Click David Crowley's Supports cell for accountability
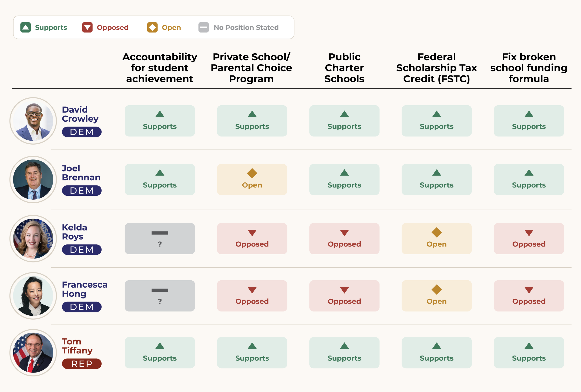Screen dimensions: 581x392 pyautogui.click(x=160, y=121)
